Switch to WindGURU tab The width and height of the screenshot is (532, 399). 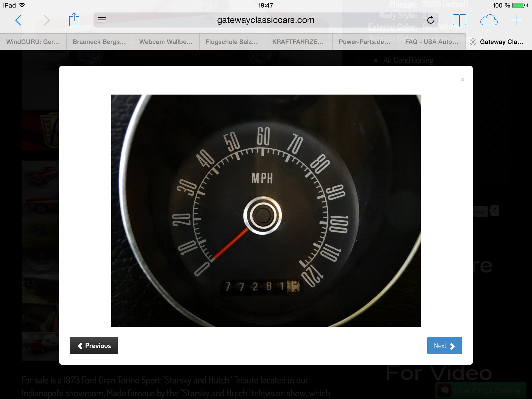coord(33,42)
